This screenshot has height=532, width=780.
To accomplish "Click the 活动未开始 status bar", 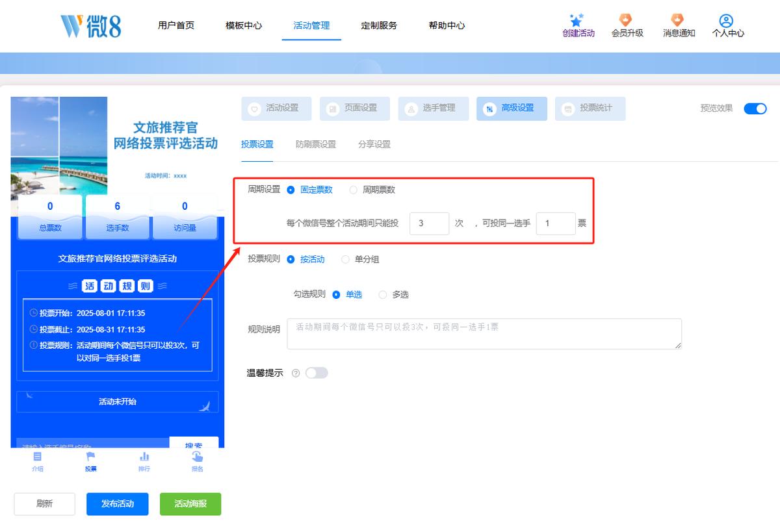I will (118, 401).
